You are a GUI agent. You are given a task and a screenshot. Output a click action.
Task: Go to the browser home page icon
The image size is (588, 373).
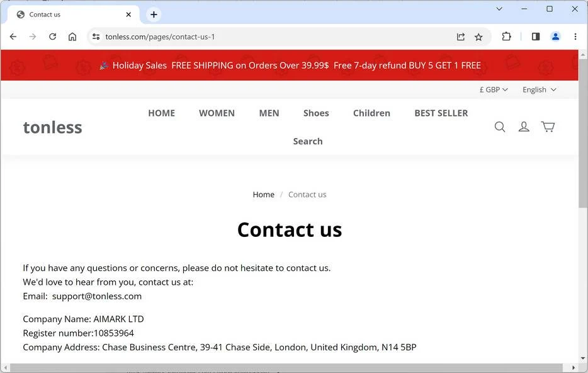[72, 37]
